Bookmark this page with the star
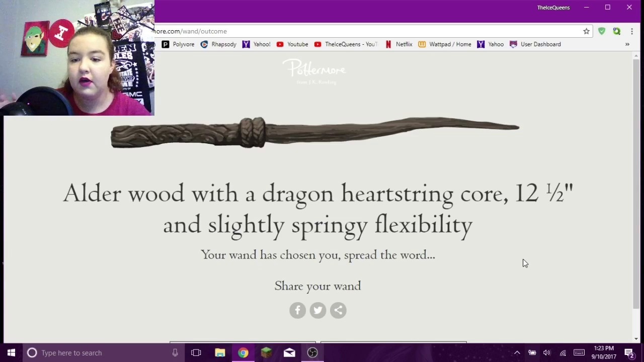This screenshot has height=362, width=644. coord(586,31)
